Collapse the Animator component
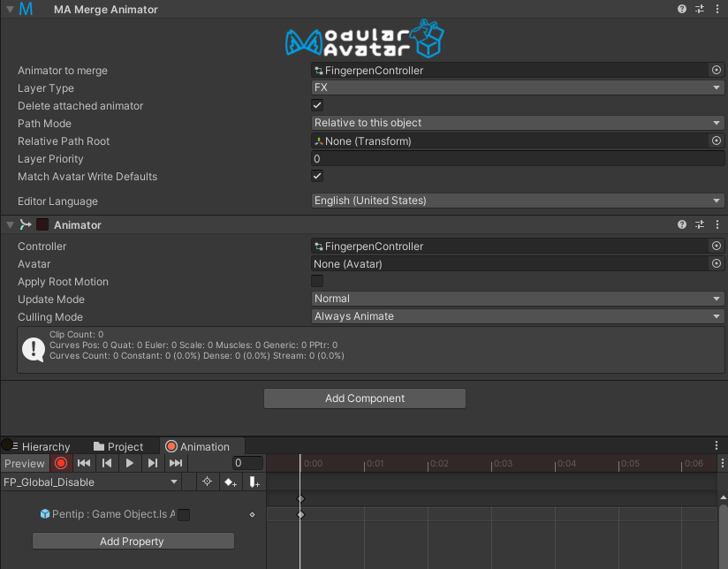The height and width of the screenshot is (569, 728). [x=10, y=224]
